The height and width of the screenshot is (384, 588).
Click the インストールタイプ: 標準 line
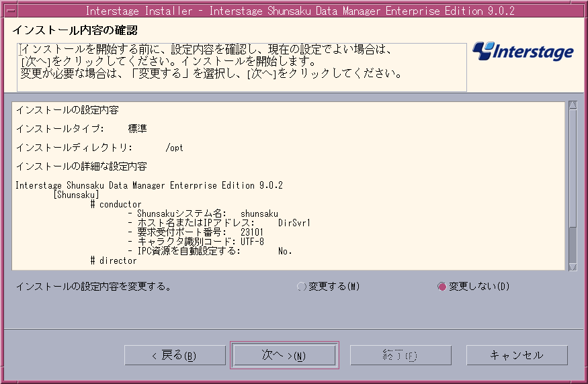81,129
